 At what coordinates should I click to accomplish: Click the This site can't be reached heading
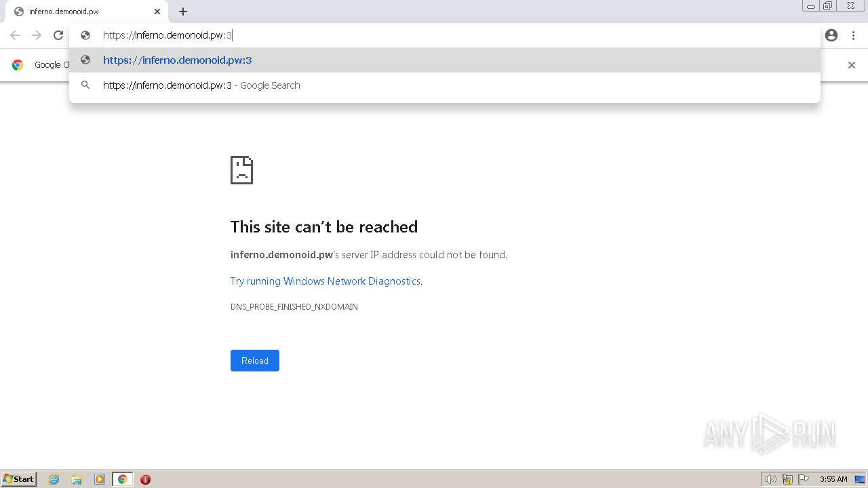pyautogui.click(x=324, y=227)
